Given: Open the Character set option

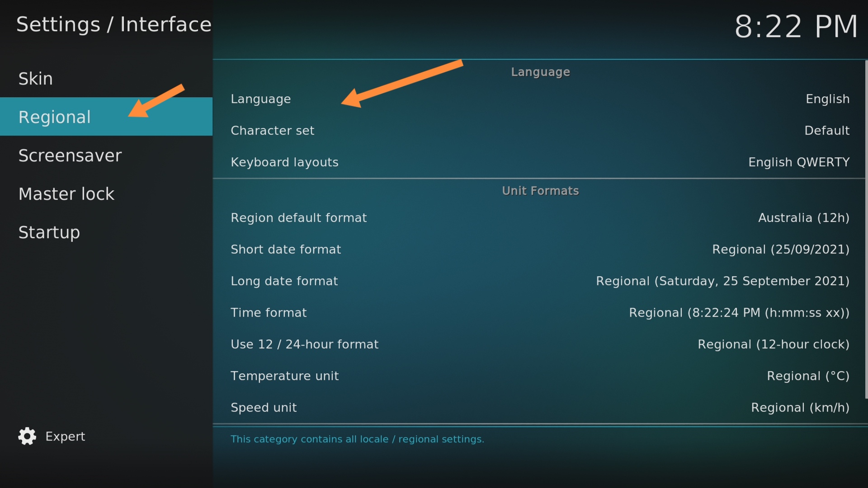Looking at the screenshot, I should [x=540, y=131].
